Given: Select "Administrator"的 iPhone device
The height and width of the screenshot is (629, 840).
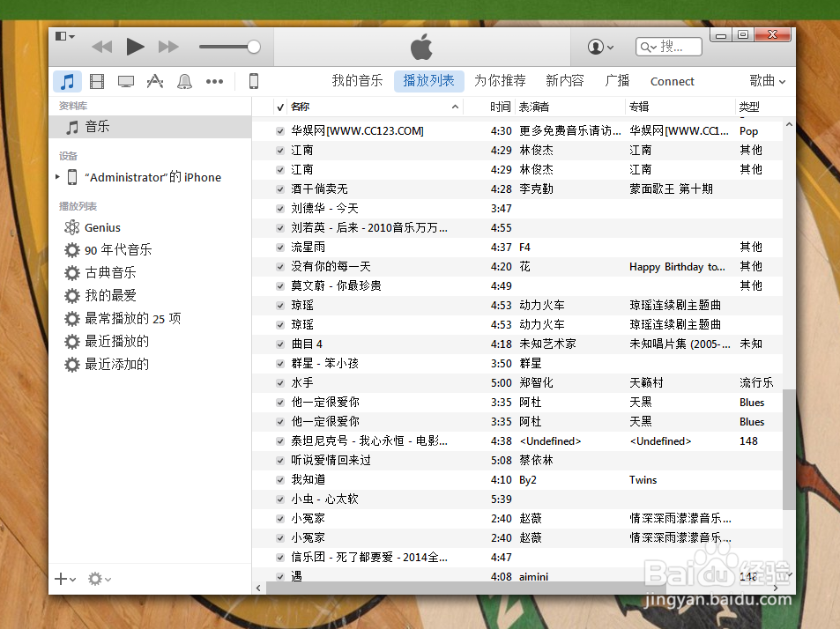Looking at the screenshot, I should (x=152, y=177).
